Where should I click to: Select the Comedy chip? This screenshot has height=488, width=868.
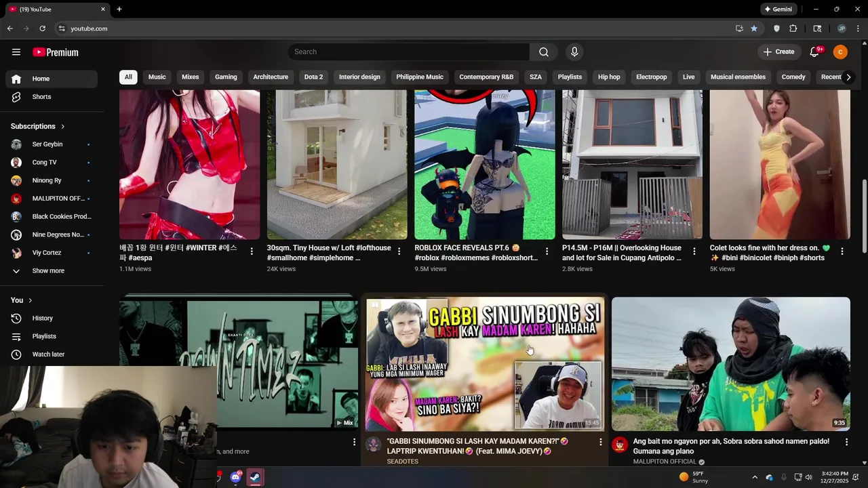(793, 77)
